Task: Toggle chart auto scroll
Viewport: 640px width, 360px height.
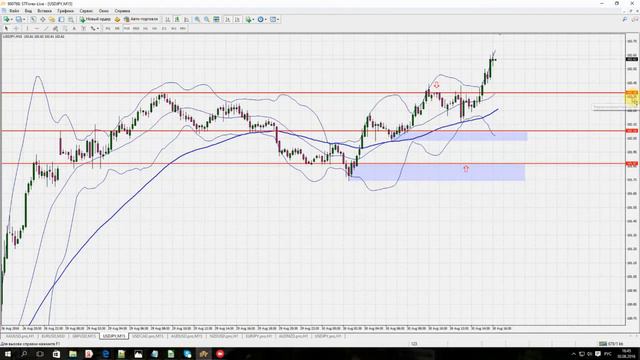Action: 227,19
